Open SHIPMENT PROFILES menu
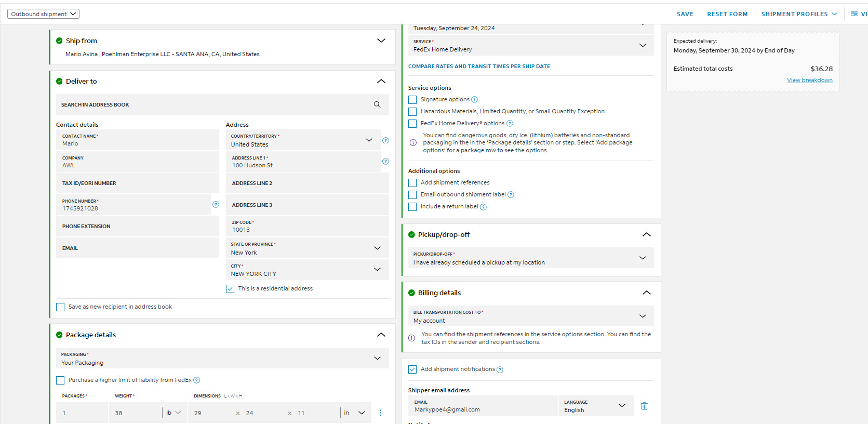The image size is (868, 424). click(799, 14)
